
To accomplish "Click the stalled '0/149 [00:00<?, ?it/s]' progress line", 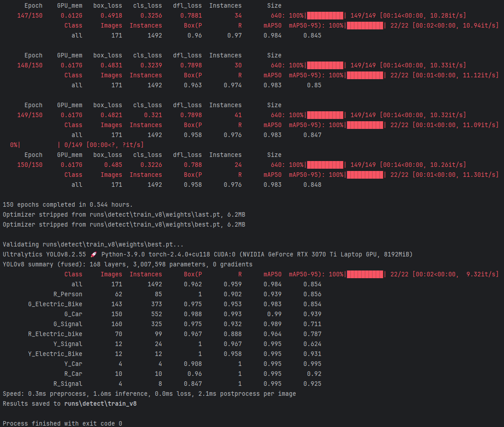I will click(77, 145).
